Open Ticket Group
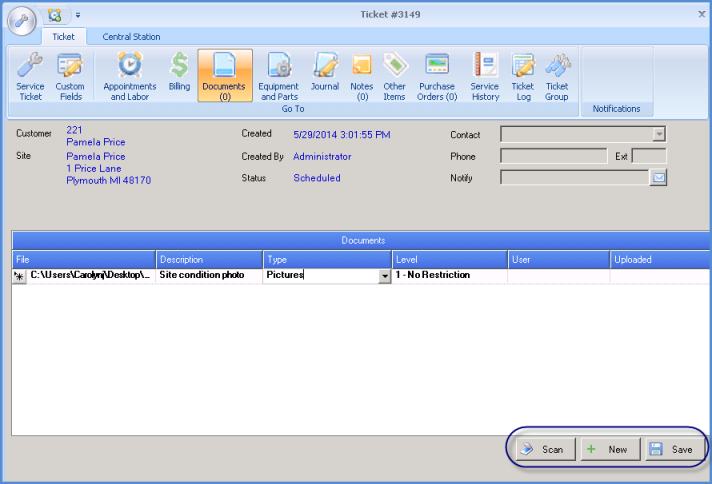This screenshot has width=712, height=484. 557,76
